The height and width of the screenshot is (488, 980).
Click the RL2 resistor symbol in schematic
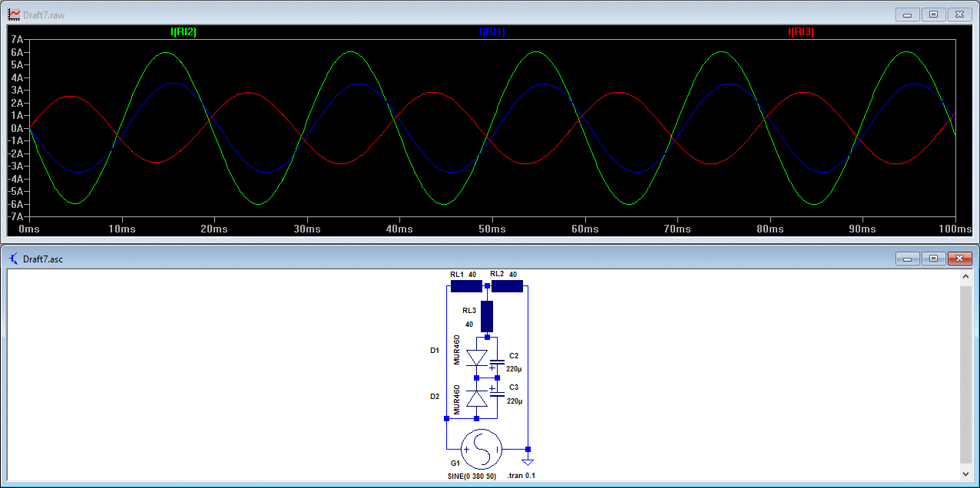[x=507, y=286]
